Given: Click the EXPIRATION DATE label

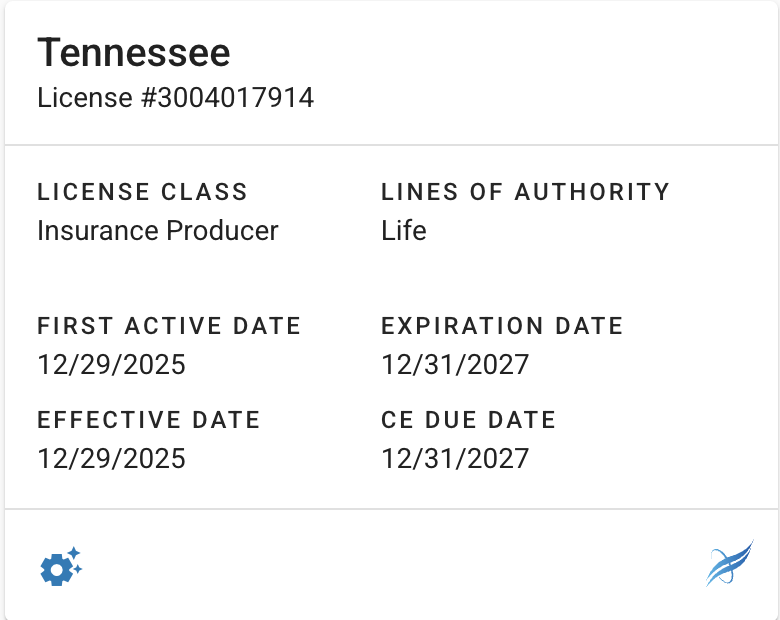Looking at the screenshot, I should coord(502,326).
